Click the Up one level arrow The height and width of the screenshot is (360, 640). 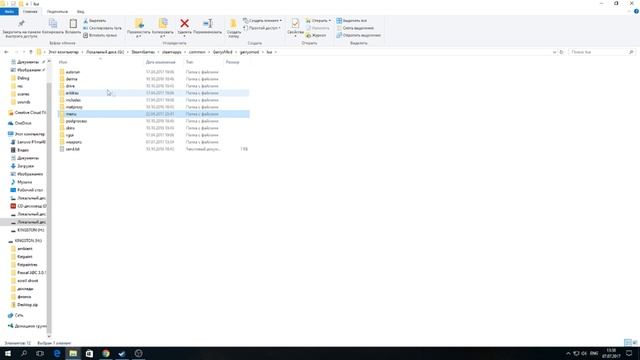[31, 52]
